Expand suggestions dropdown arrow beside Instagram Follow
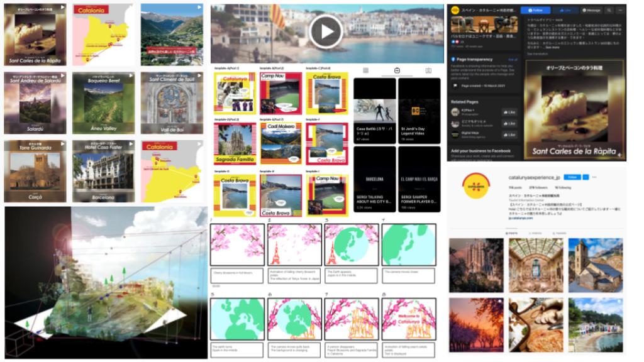This screenshot has height=362, width=644. [585, 177]
